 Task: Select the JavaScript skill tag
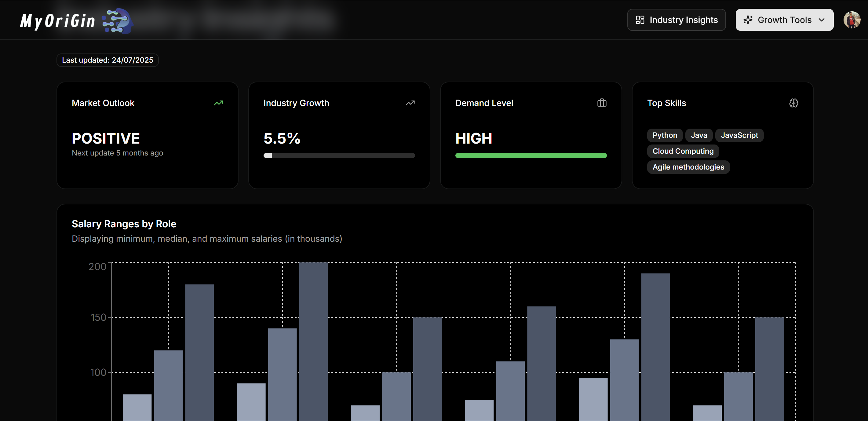tap(739, 135)
